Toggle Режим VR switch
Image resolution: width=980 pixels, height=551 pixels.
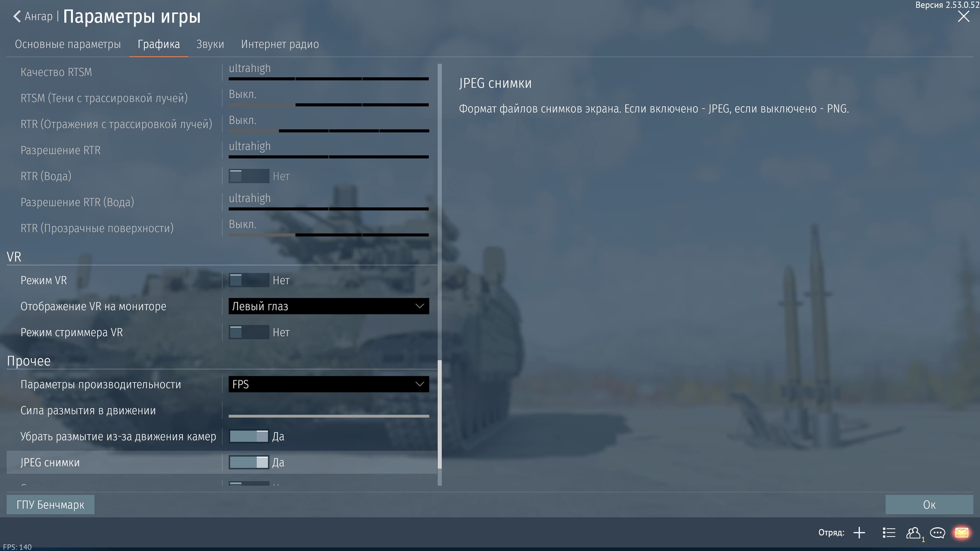tap(249, 280)
